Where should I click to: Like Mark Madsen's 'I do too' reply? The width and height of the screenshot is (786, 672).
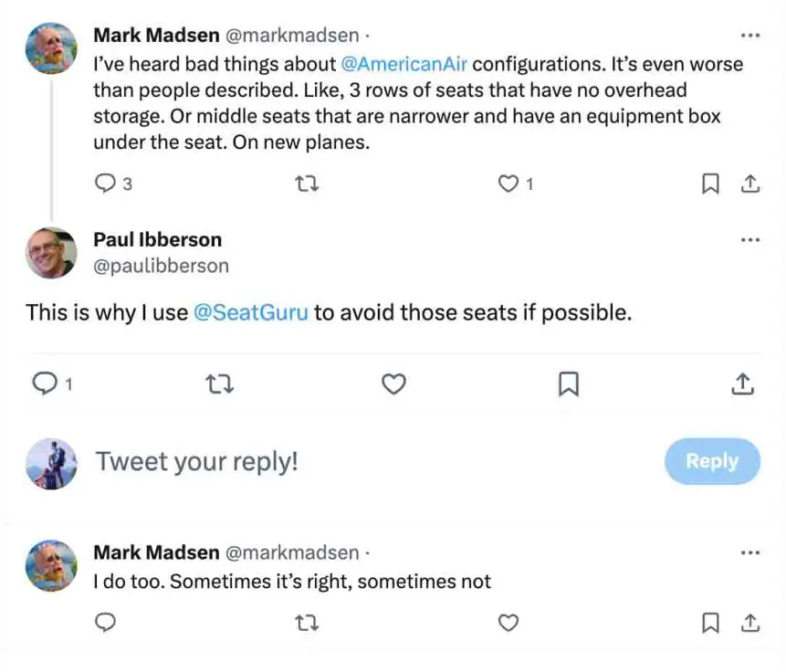click(508, 623)
